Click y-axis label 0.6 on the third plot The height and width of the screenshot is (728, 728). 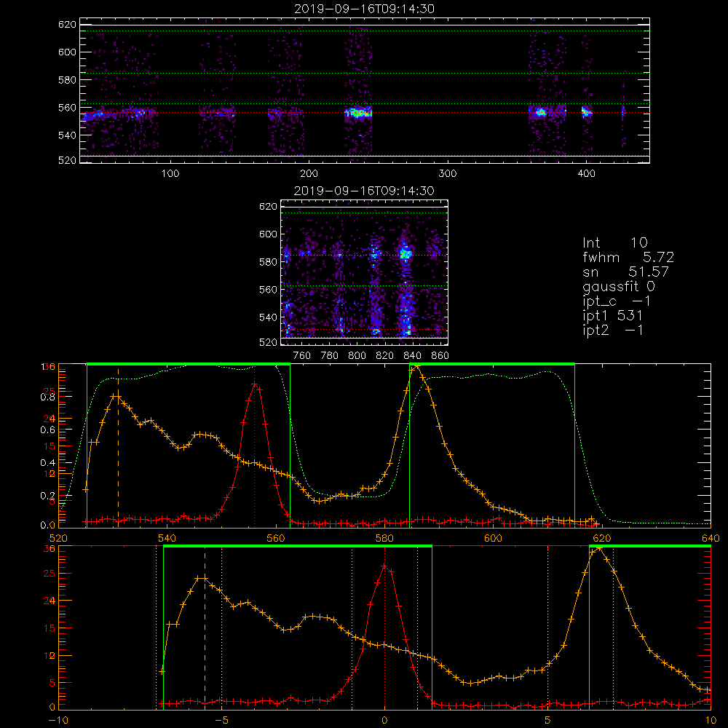pos(48,430)
